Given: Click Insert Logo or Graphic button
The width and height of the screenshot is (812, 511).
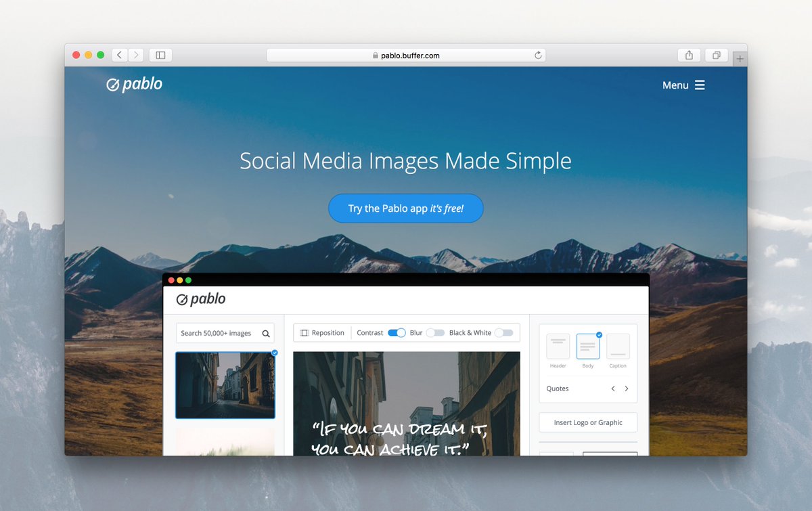Looking at the screenshot, I should pyautogui.click(x=588, y=422).
